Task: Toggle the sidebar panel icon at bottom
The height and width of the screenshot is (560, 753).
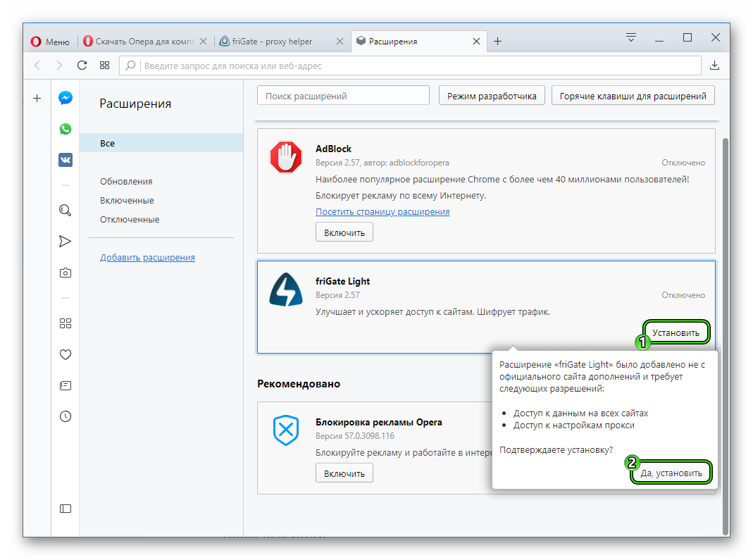Action: click(x=66, y=509)
